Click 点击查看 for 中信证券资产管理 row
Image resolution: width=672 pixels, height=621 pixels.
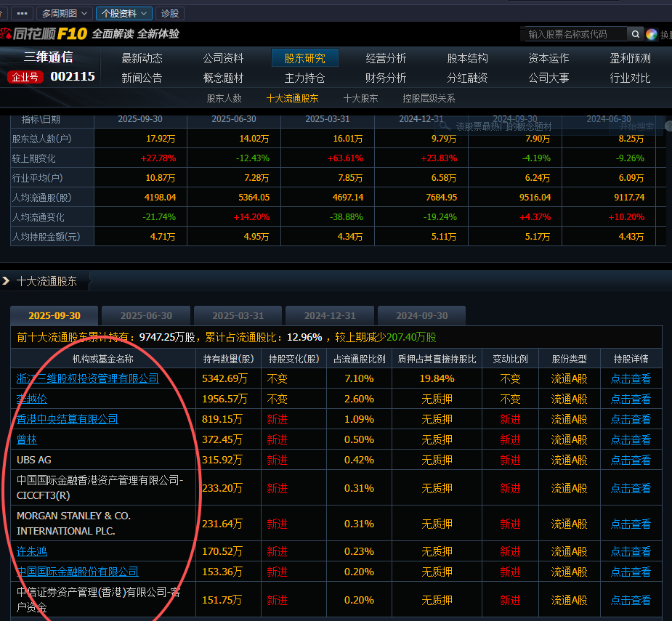631,600
